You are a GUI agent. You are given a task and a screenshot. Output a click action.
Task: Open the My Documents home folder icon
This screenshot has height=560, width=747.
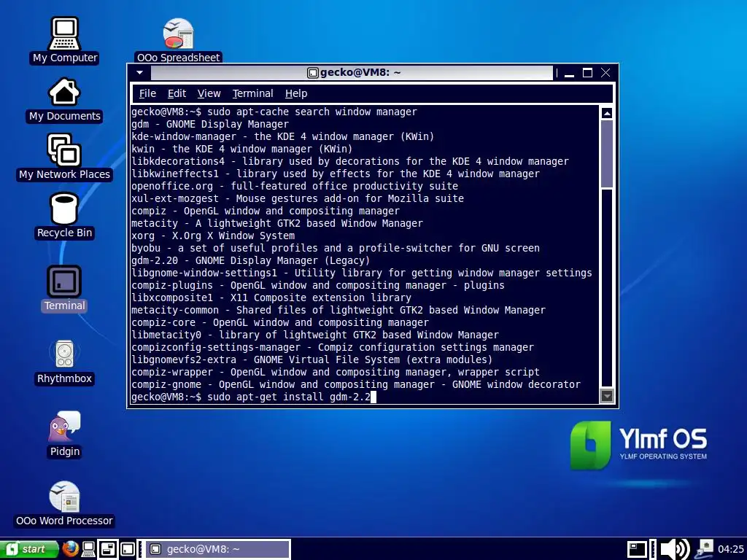tap(65, 99)
